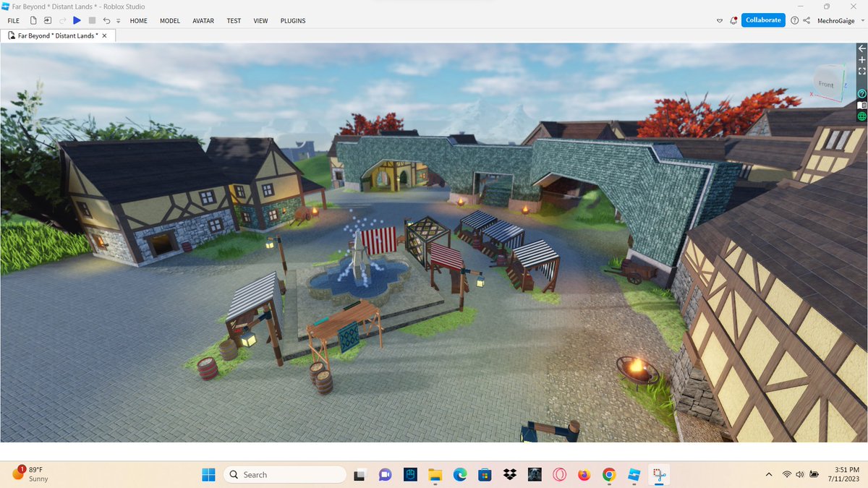
Task: Select the Far Beyond * Distant Lands * document tab
Action: tap(57, 35)
